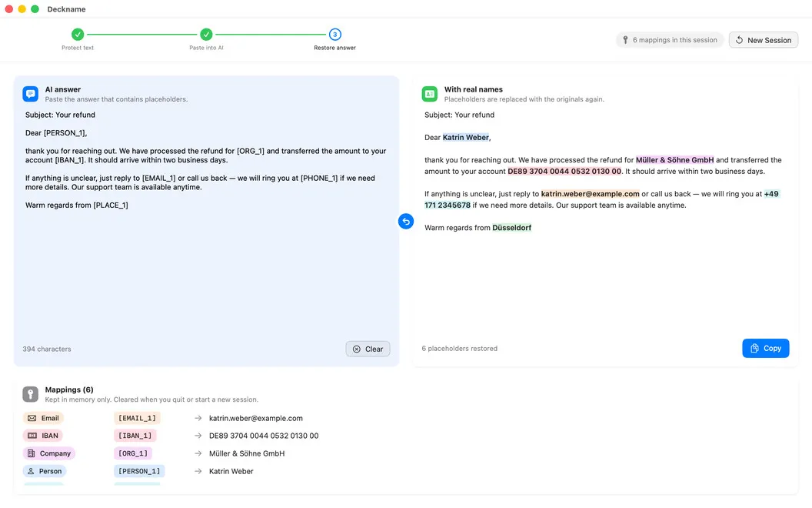Image resolution: width=812 pixels, height=508 pixels.
Task: Click the blue swap arrow between panels
Action: coord(406,222)
